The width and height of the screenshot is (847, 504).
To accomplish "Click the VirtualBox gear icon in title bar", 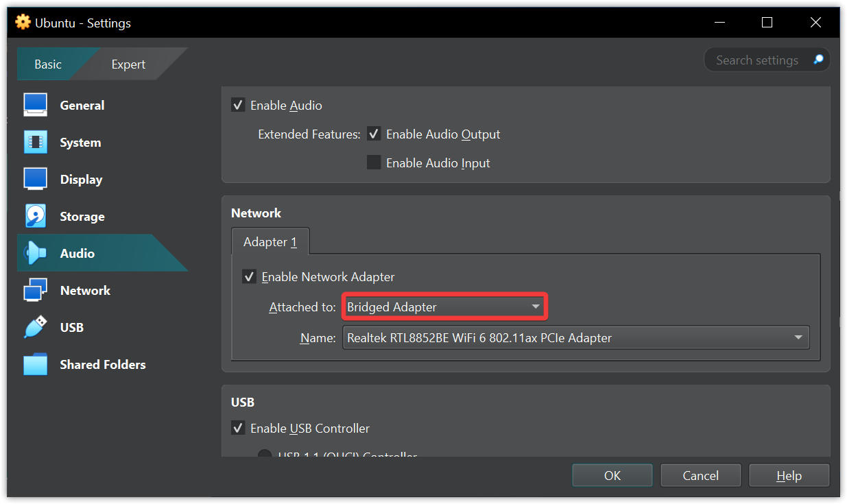I will click(23, 23).
